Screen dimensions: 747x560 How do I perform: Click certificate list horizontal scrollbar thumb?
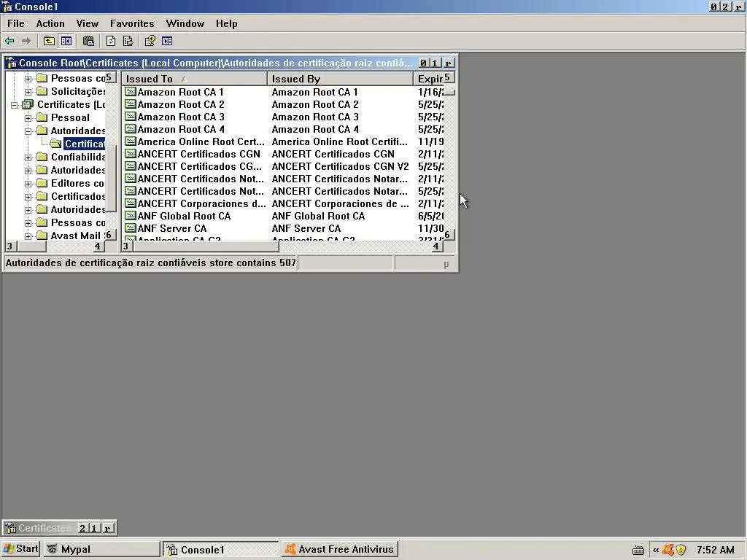(205, 246)
